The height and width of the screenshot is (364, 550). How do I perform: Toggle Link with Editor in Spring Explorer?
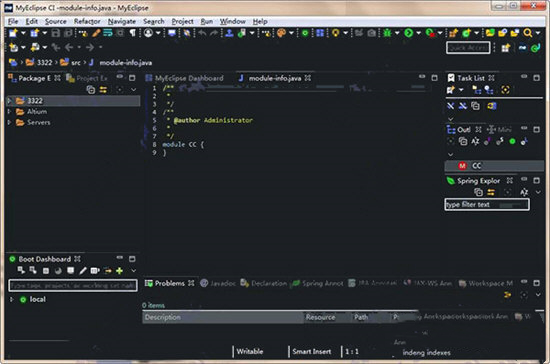pos(491,192)
